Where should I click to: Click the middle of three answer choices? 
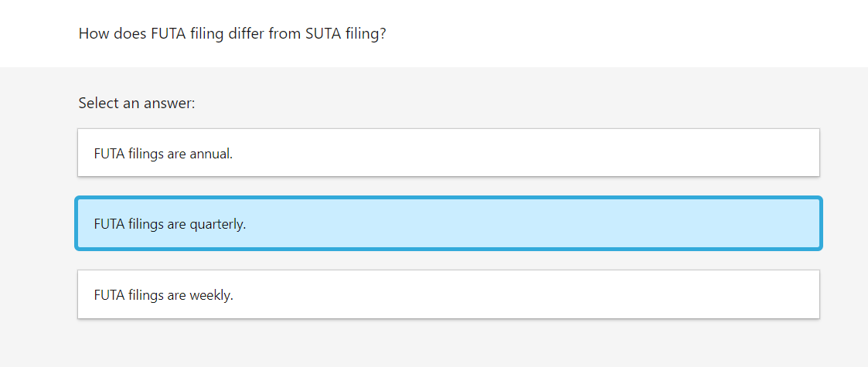(448, 224)
